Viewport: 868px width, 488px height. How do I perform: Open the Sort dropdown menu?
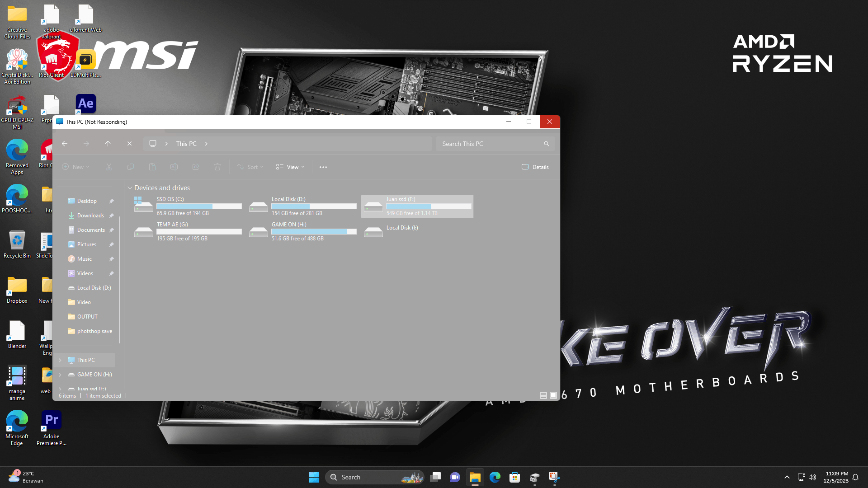point(250,167)
